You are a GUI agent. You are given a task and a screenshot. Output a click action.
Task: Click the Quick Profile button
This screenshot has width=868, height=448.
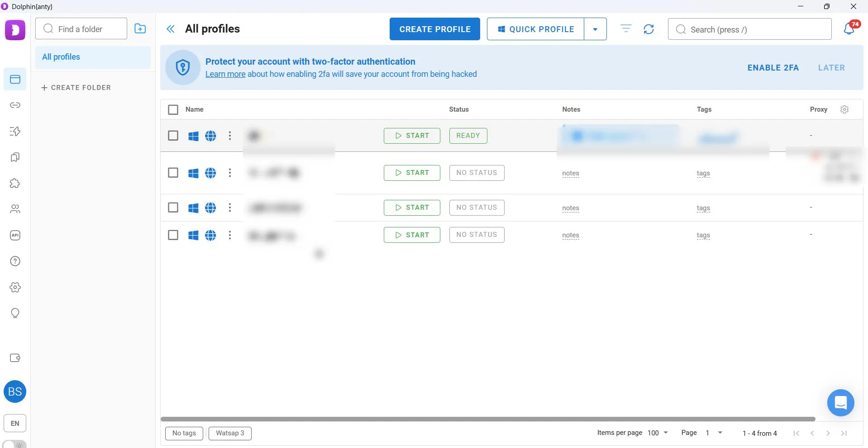[x=536, y=29]
